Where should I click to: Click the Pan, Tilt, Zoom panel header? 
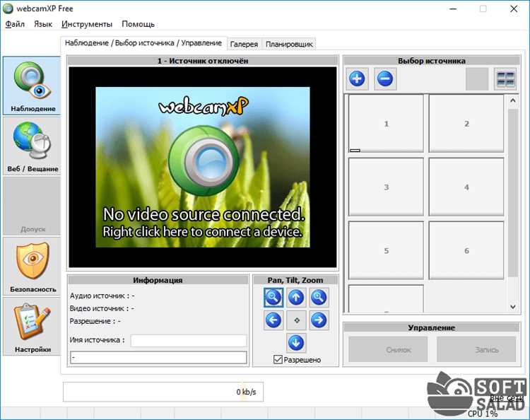coord(295,280)
